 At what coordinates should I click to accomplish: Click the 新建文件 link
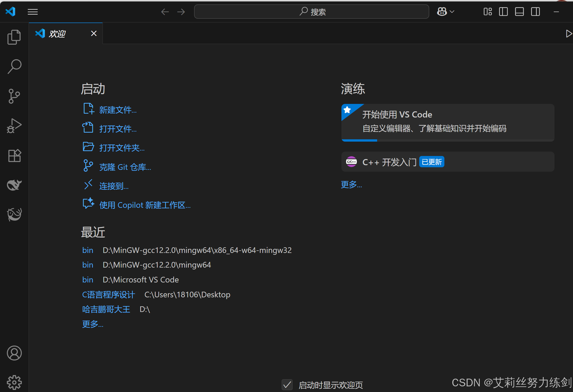click(x=118, y=110)
